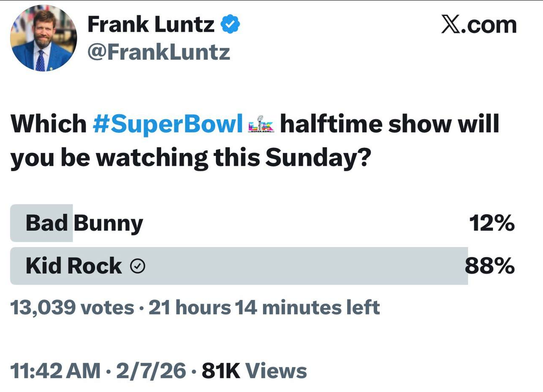Select the Bad Bunny poll option

coord(84,223)
